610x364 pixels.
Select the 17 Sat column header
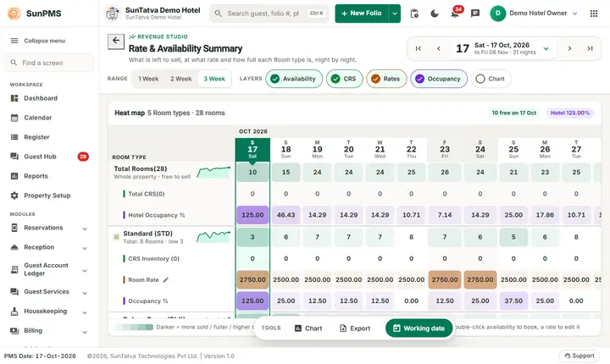pyautogui.click(x=252, y=149)
